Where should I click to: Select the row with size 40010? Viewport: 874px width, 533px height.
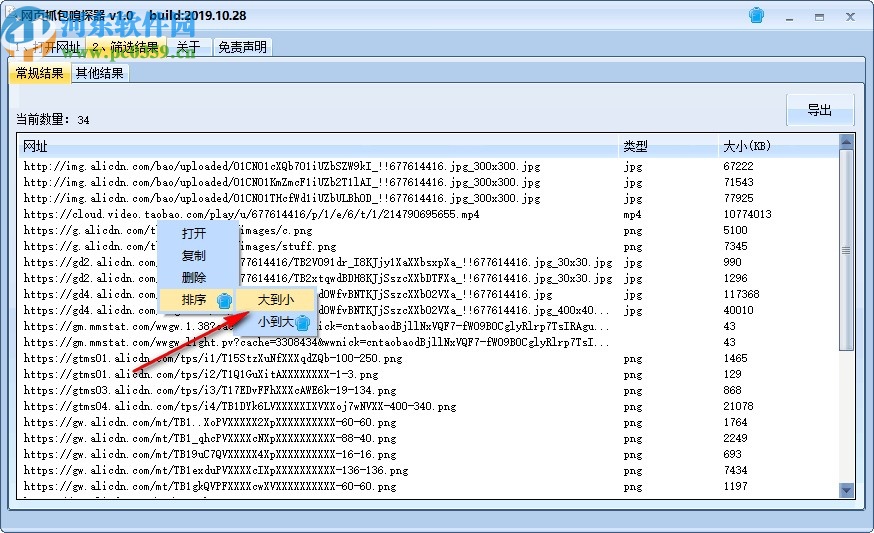tap(428, 310)
